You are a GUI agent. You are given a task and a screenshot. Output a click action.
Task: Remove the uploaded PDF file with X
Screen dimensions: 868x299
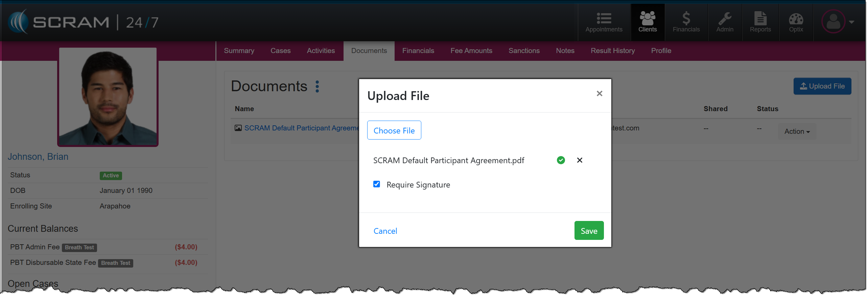click(579, 160)
